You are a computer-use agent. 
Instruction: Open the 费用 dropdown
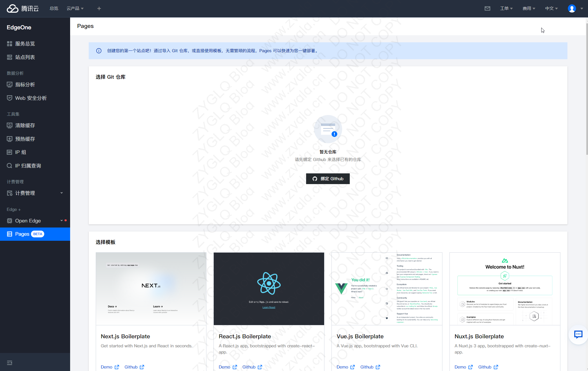529,8
